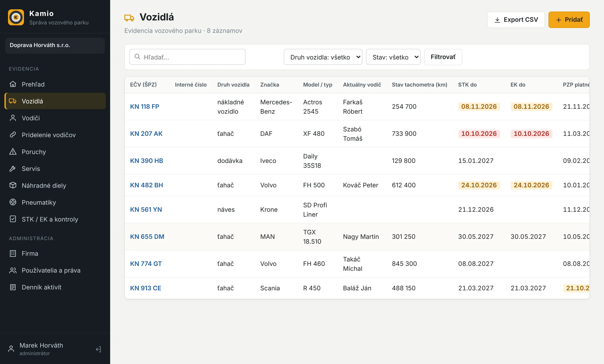Open vehicle KN 913 CE link

tap(146, 288)
